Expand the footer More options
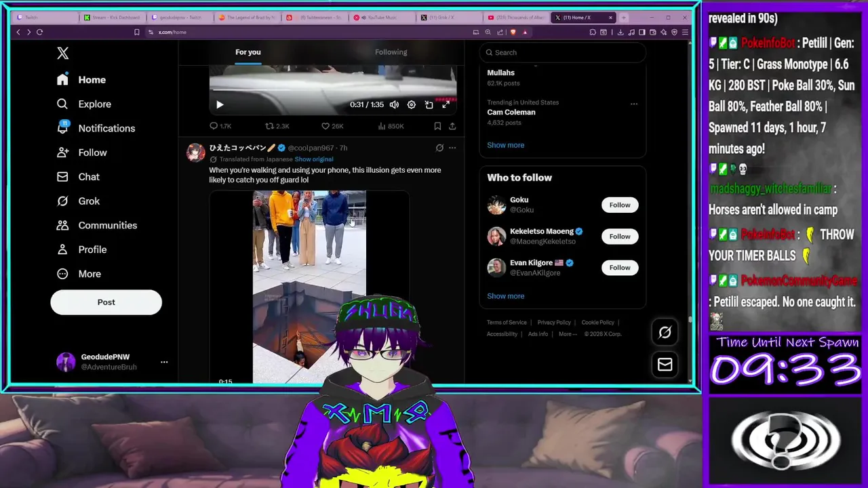The image size is (868, 488). pos(568,334)
